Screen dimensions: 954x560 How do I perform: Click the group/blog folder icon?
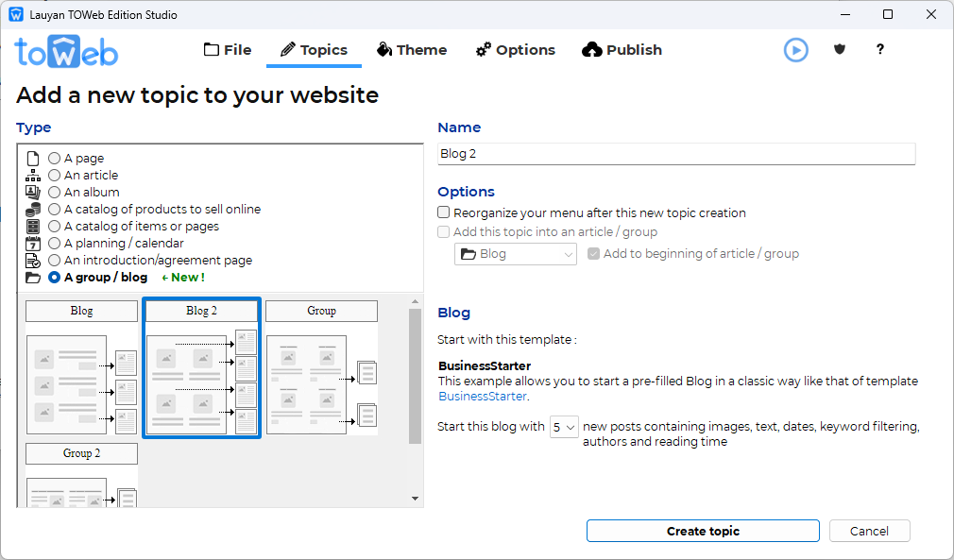[x=33, y=278]
